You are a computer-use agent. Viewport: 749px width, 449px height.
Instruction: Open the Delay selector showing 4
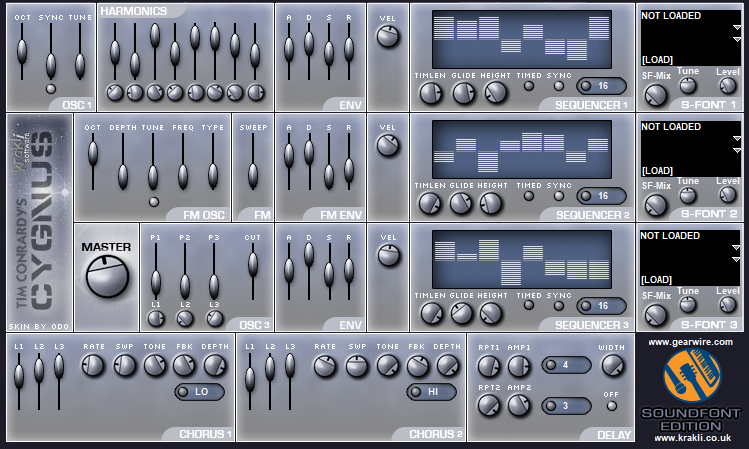pos(568,365)
